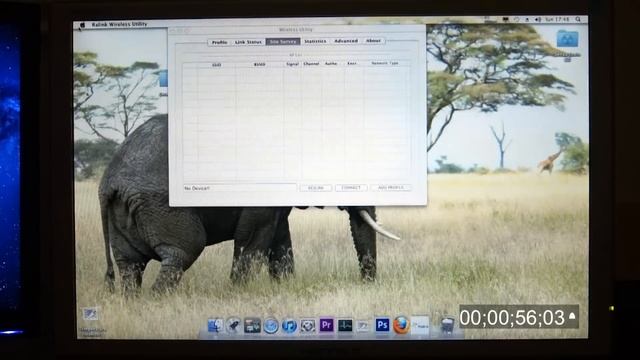Open Firefox from the dock

(x=401, y=325)
